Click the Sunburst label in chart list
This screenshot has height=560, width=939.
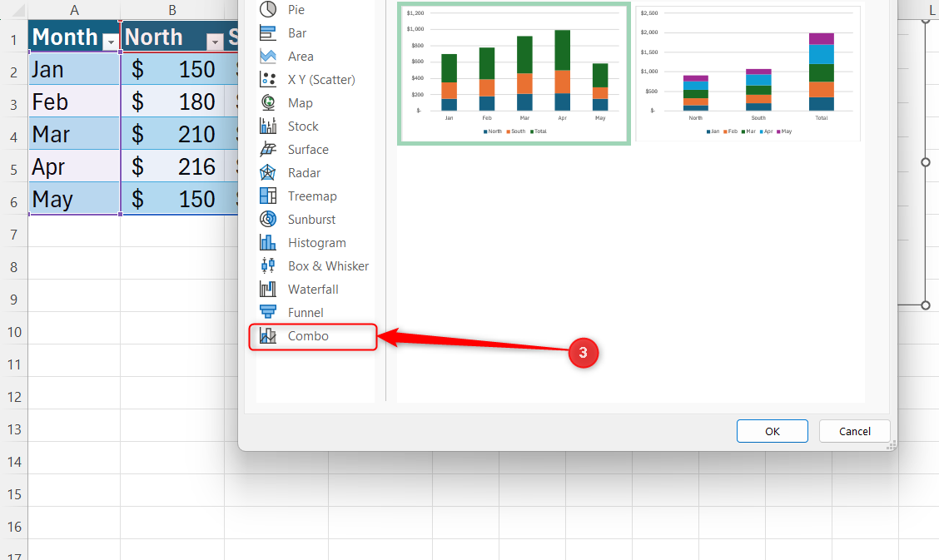coord(311,220)
